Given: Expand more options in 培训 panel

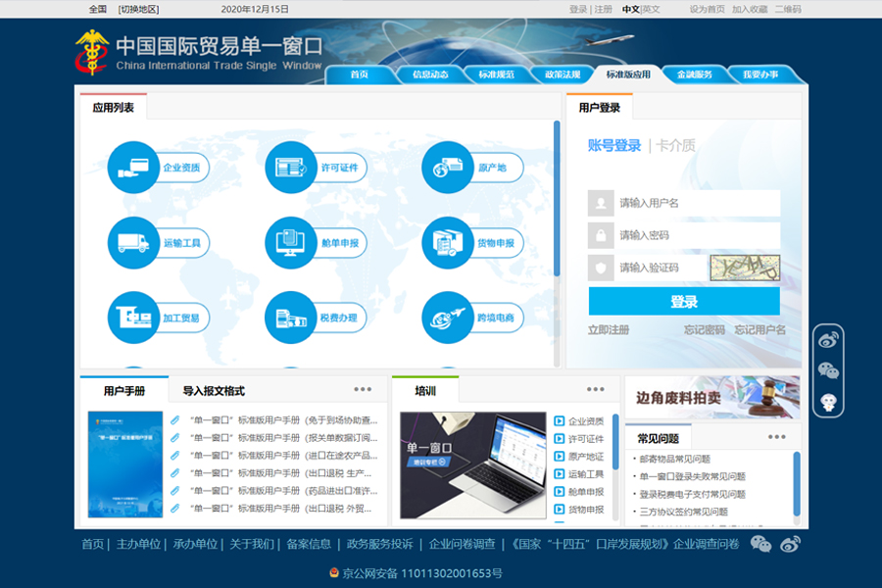Looking at the screenshot, I should 596,389.
